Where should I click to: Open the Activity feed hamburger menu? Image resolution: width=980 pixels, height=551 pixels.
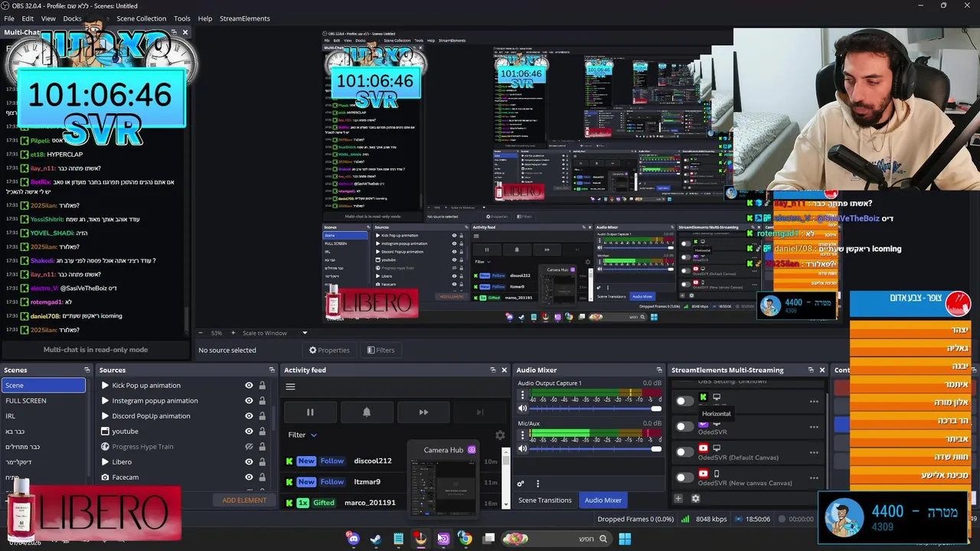(x=290, y=386)
